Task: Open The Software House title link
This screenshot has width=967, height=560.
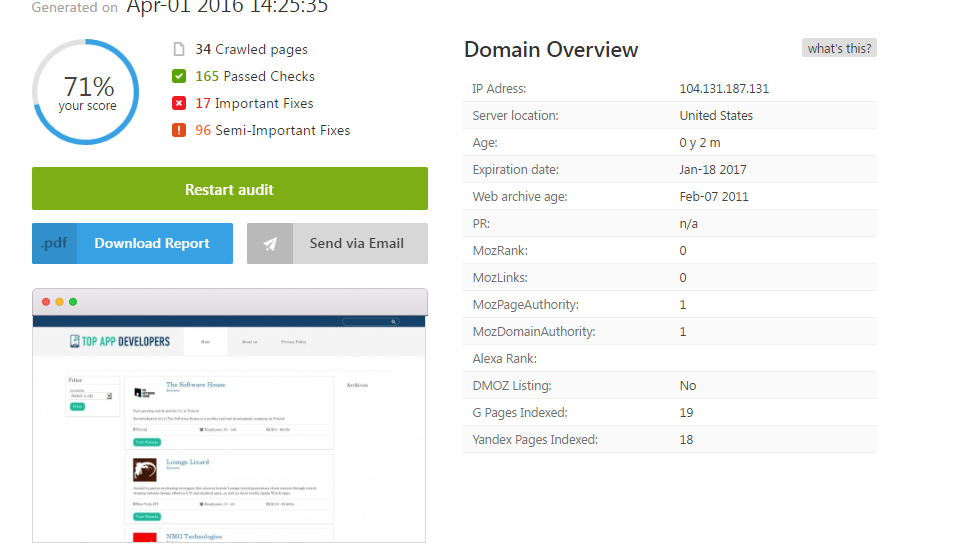Action: point(195,384)
